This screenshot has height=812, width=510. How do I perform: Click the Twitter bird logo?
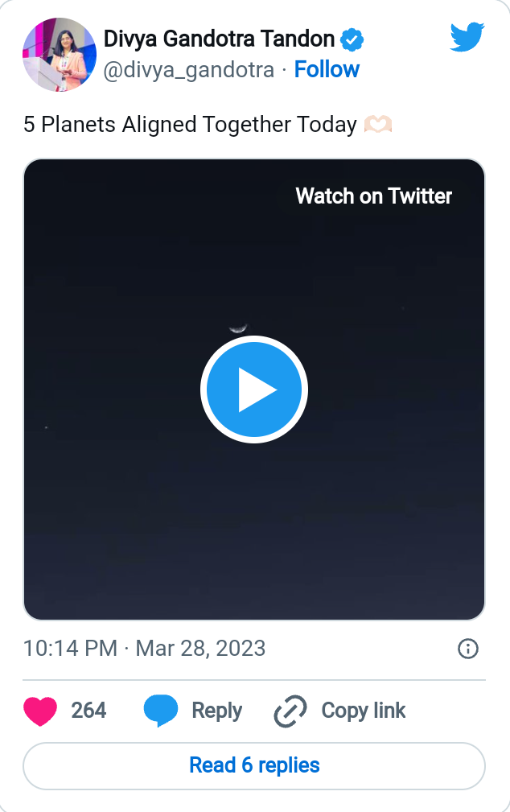click(467, 37)
